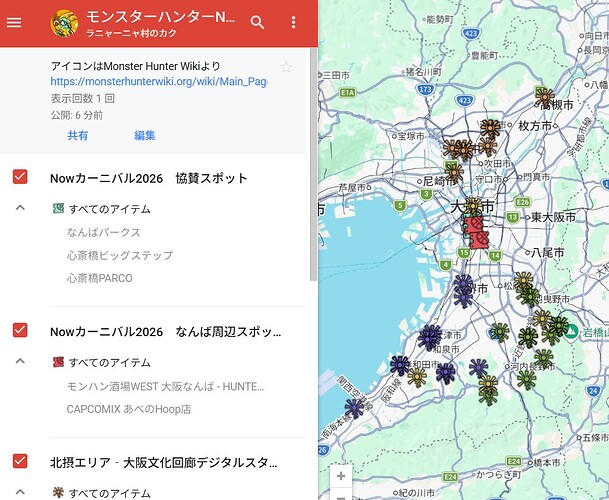Click すべてのアイテム under 協賛スポット

[x=110, y=209]
